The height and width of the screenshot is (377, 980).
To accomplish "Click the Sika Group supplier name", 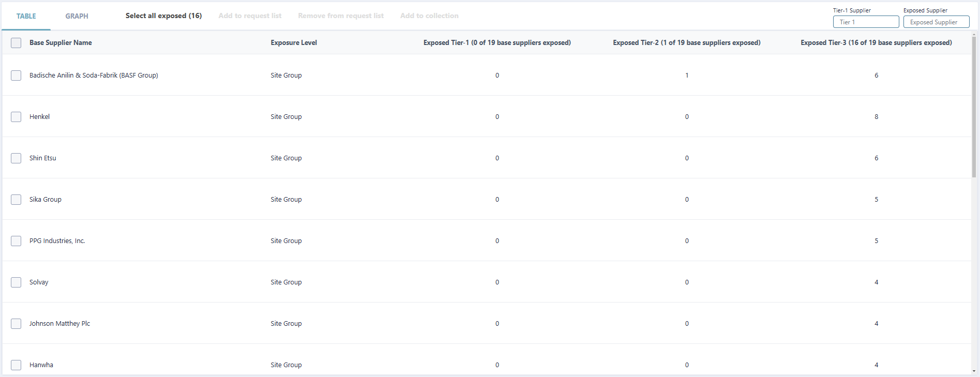I will (x=45, y=199).
